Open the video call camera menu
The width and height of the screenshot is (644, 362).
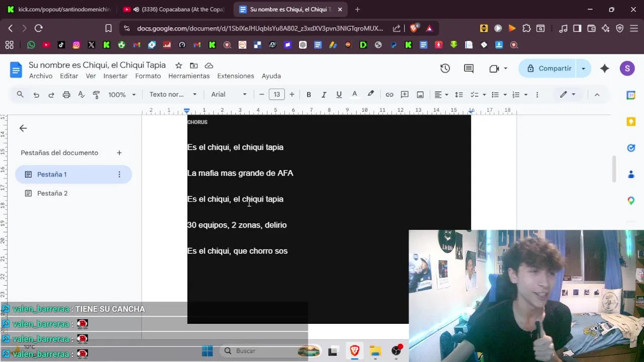(498, 68)
